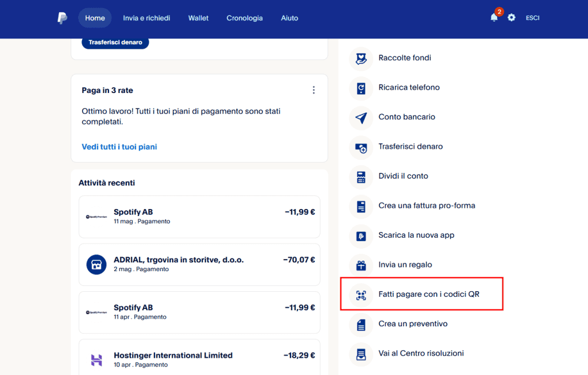Click the Crea una fattura pro-forma icon
Screen dimensions: 588x375
pyautogui.click(x=361, y=207)
